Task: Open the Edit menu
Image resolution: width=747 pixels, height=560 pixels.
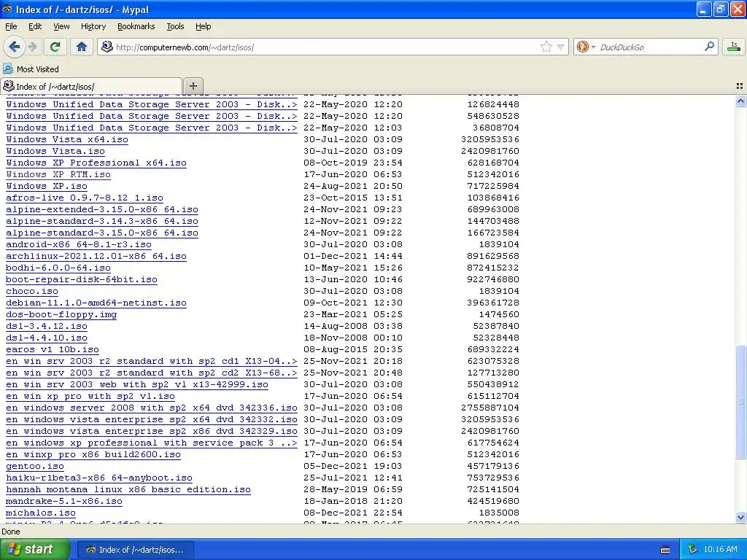Action: click(35, 26)
